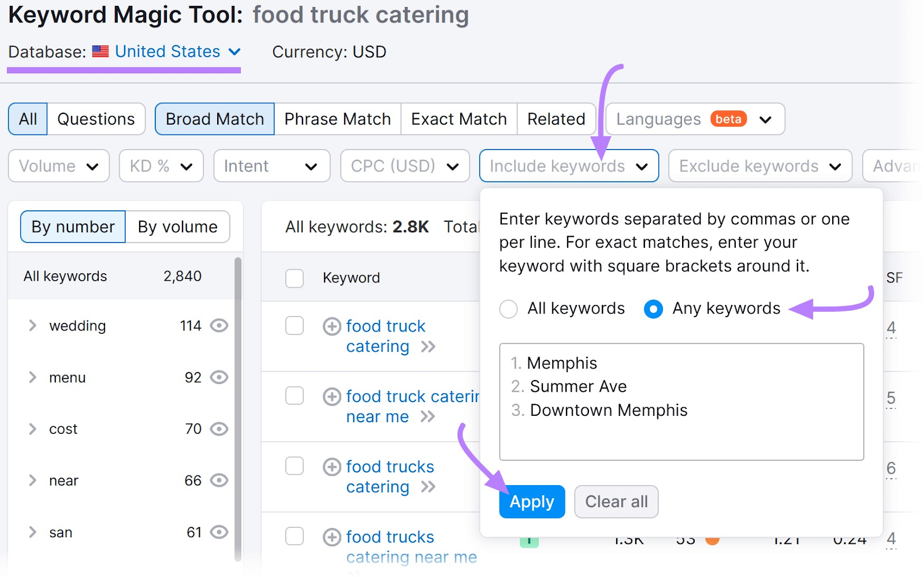Toggle the eye icon for menu group
The image size is (924, 577).
pos(219,377)
